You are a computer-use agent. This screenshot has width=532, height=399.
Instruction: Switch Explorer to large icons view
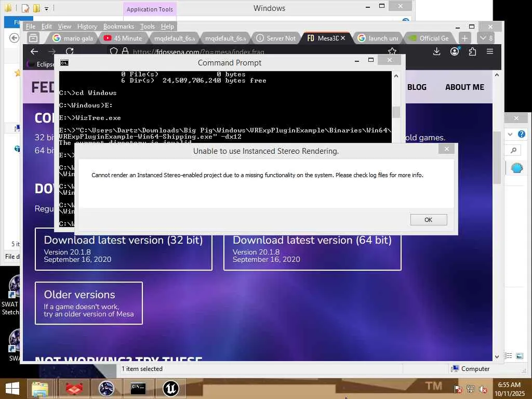tap(519, 356)
